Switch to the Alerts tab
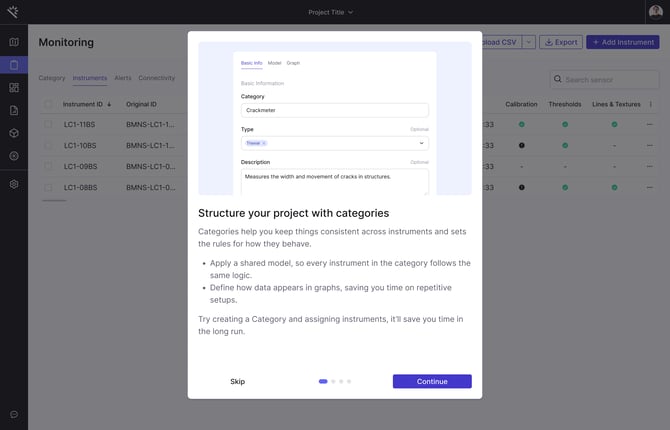670x430 pixels. coord(123,78)
